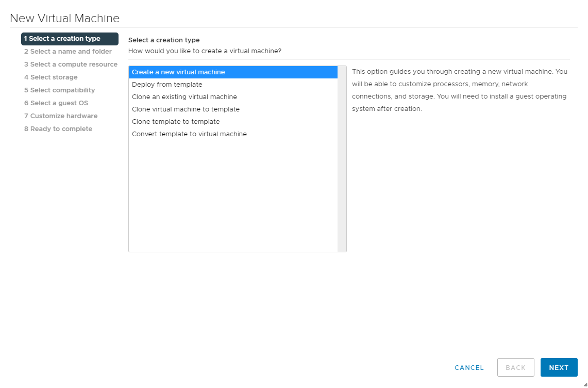The width and height of the screenshot is (588, 388).
Task: Click the BACK button
Action: pyautogui.click(x=515, y=368)
